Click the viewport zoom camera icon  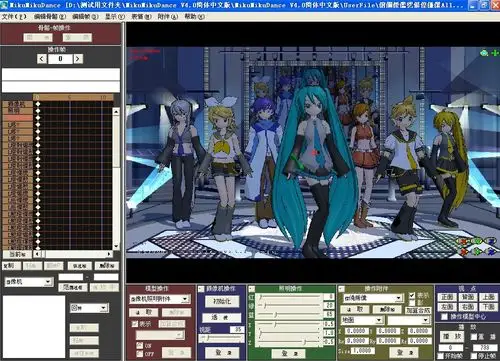coord(484,53)
